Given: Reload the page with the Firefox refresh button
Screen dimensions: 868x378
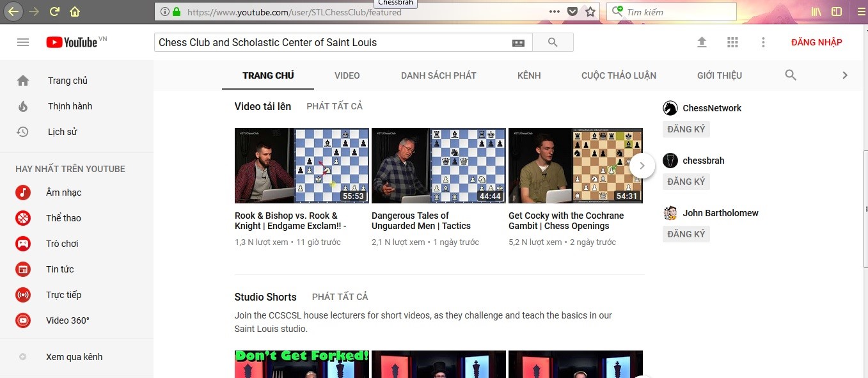Looking at the screenshot, I should [54, 12].
